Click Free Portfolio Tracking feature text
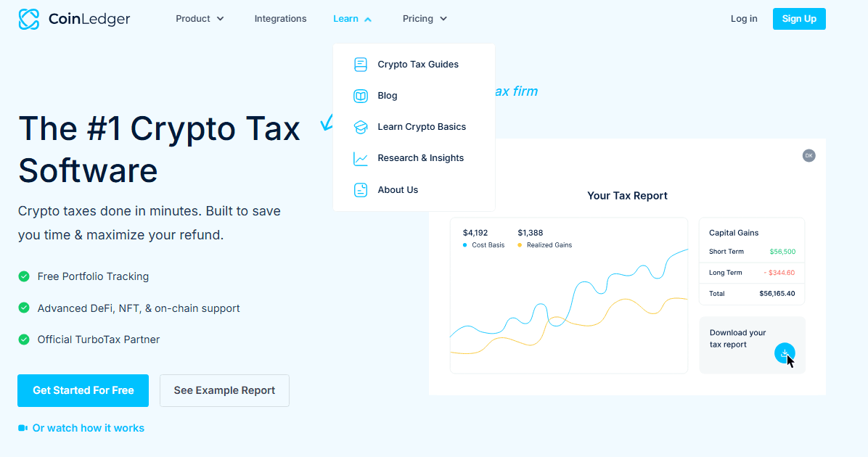The width and height of the screenshot is (868, 457). click(93, 276)
